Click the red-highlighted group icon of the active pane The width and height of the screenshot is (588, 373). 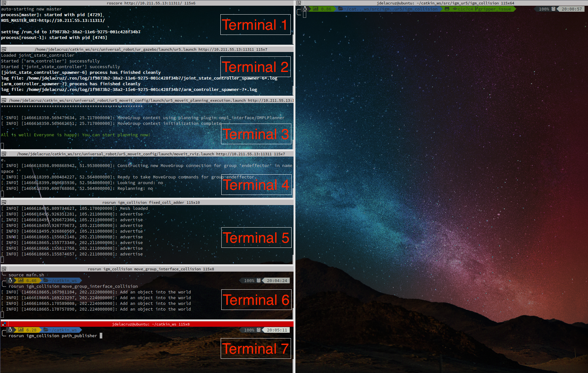coord(4,324)
